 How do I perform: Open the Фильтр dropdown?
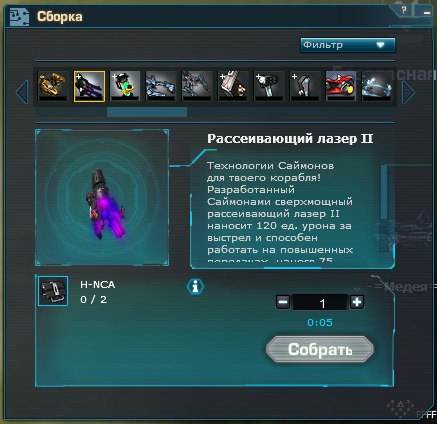click(348, 45)
